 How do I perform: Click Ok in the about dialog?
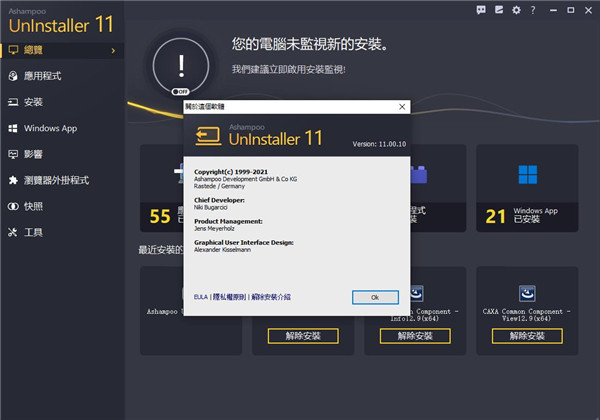tap(375, 297)
